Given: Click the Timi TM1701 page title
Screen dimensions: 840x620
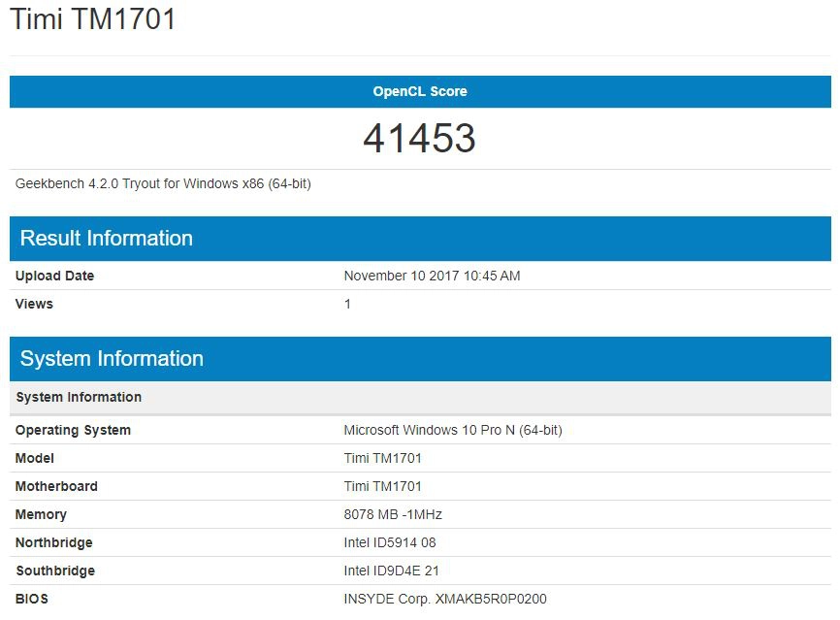Looking at the screenshot, I should click(93, 18).
